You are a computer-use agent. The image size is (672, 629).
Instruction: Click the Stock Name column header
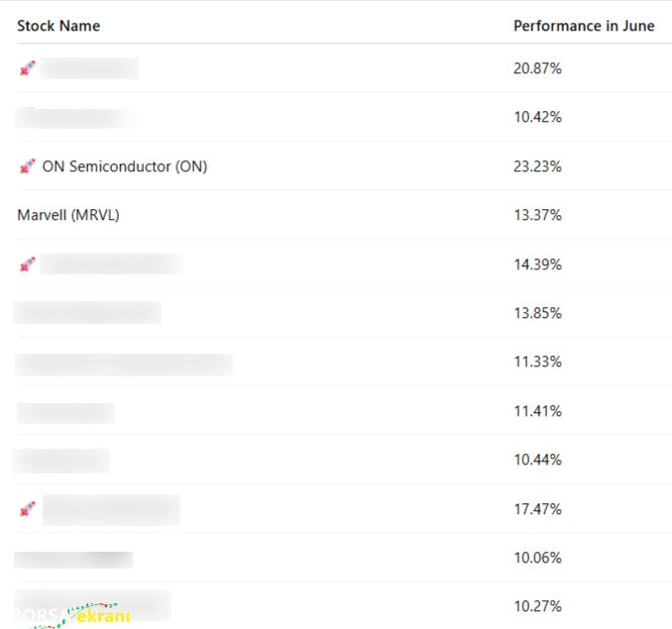(58, 26)
